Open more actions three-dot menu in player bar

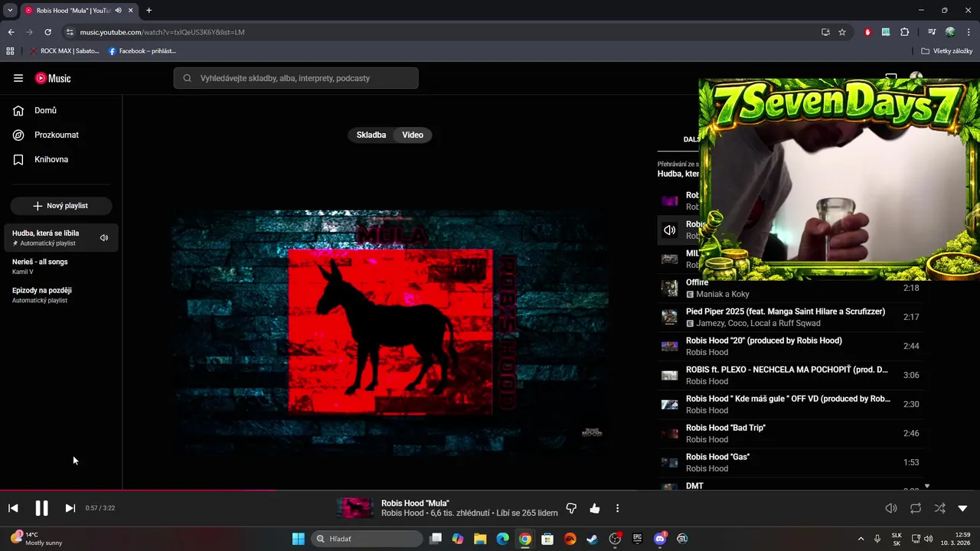click(x=617, y=508)
